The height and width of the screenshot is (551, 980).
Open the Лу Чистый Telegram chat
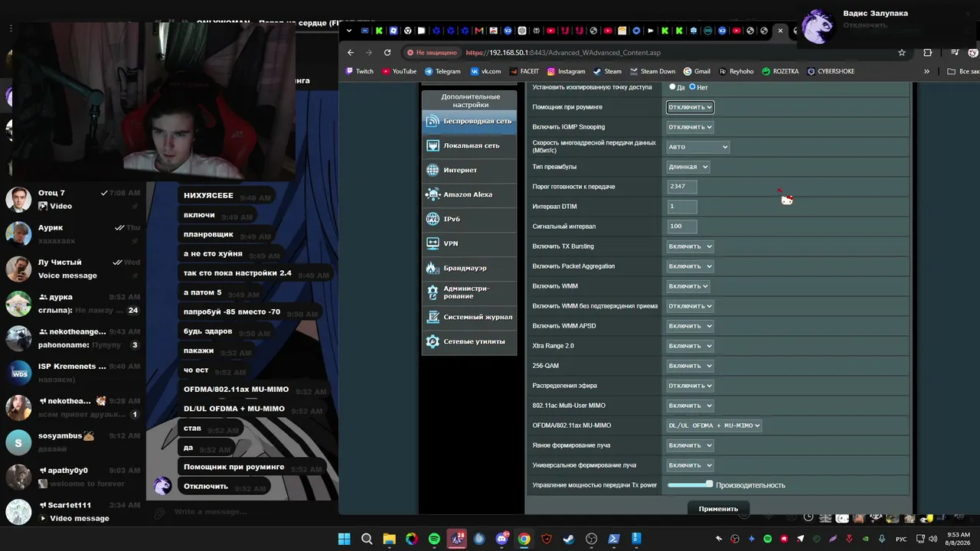coord(73,269)
